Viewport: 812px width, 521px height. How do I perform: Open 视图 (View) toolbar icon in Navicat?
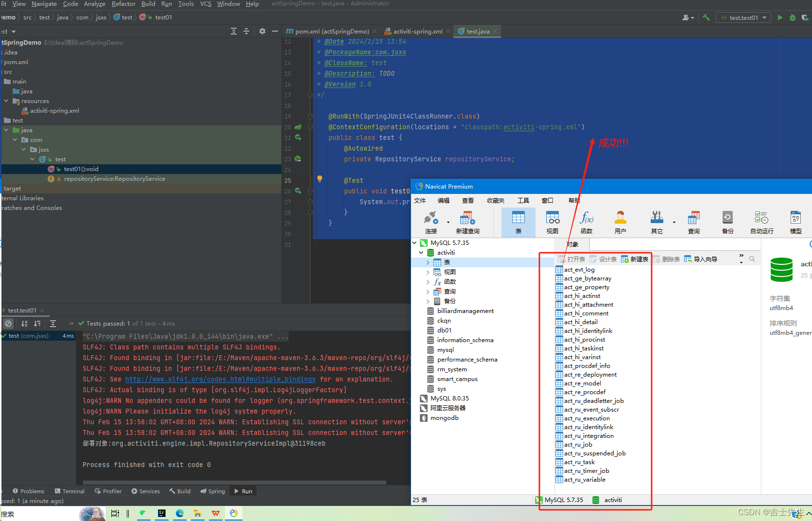click(x=553, y=223)
